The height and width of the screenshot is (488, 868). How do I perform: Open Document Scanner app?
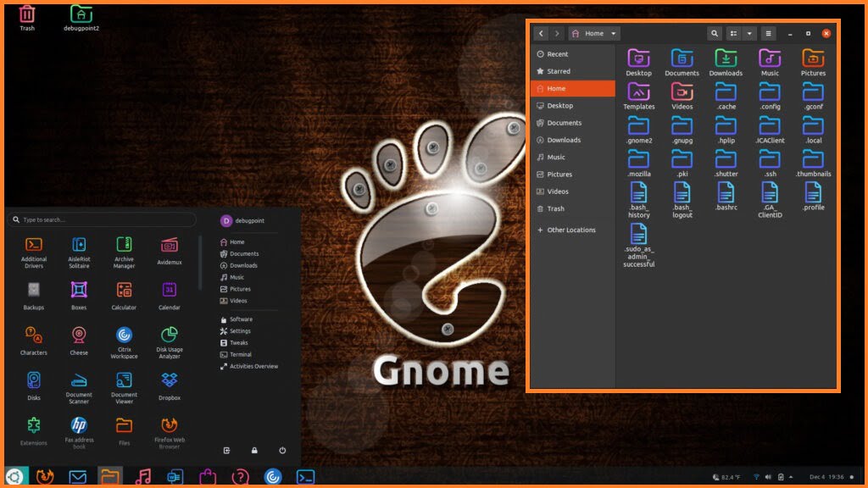pos(79,388)
